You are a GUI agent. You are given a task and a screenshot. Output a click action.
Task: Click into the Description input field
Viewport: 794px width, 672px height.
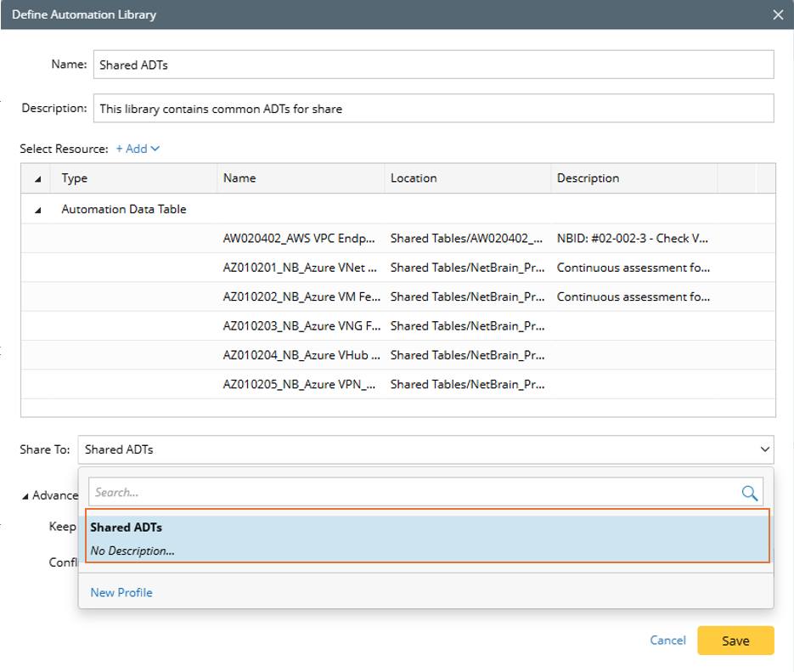coord(433,109)
